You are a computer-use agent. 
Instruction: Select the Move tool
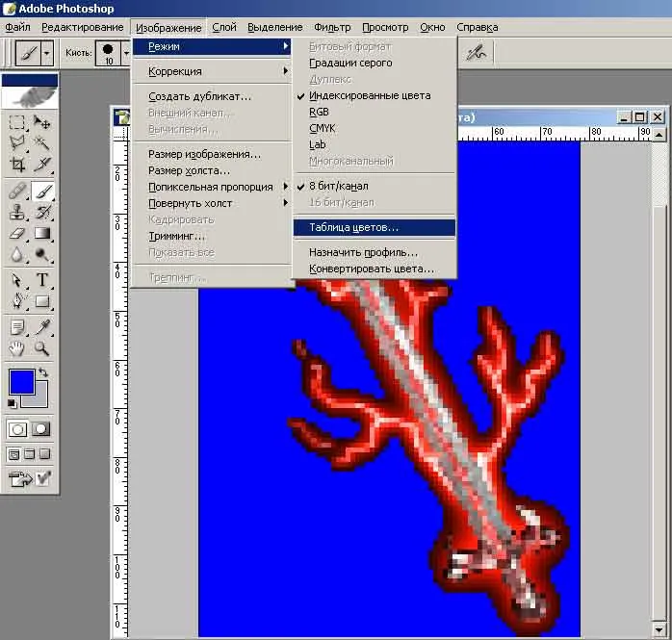42,122
